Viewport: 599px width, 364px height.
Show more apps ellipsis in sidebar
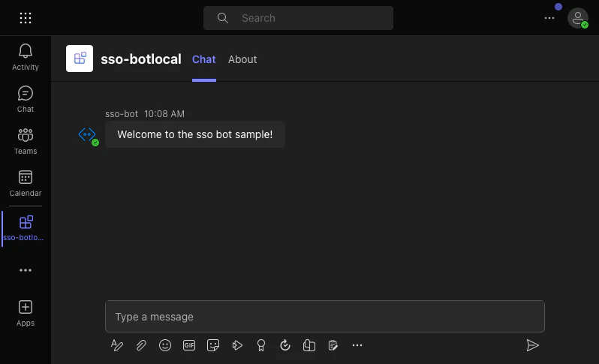pyautogui.click(x=26, y=270)
